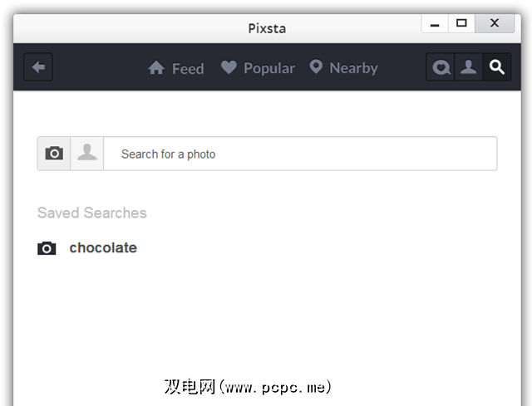Click the location pin icon beside Nearby

pos(316,67)
